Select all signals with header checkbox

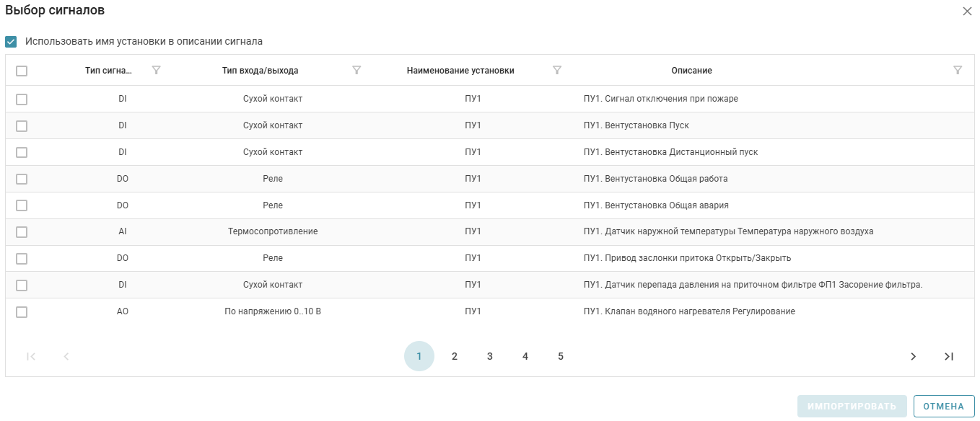22,71
